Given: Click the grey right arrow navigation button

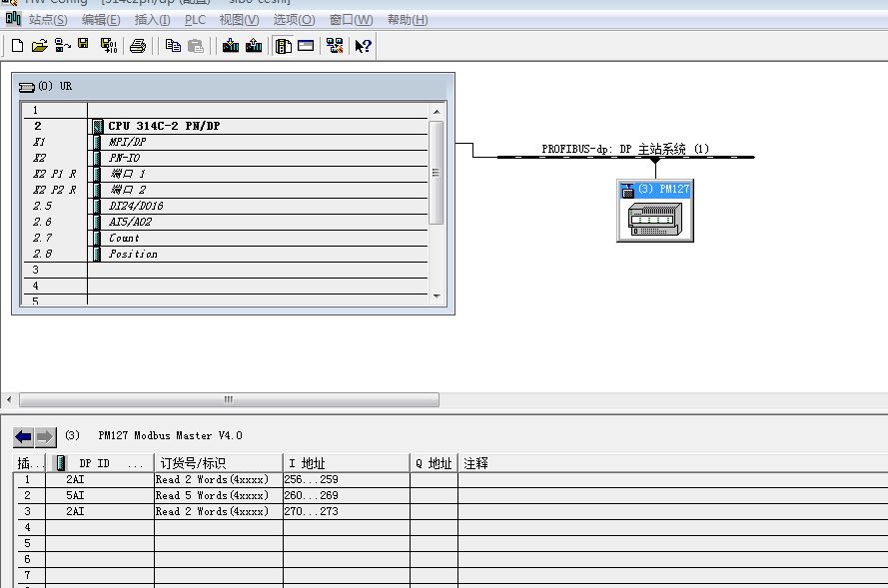Looking at the screenshot, I should coord(45,437).
